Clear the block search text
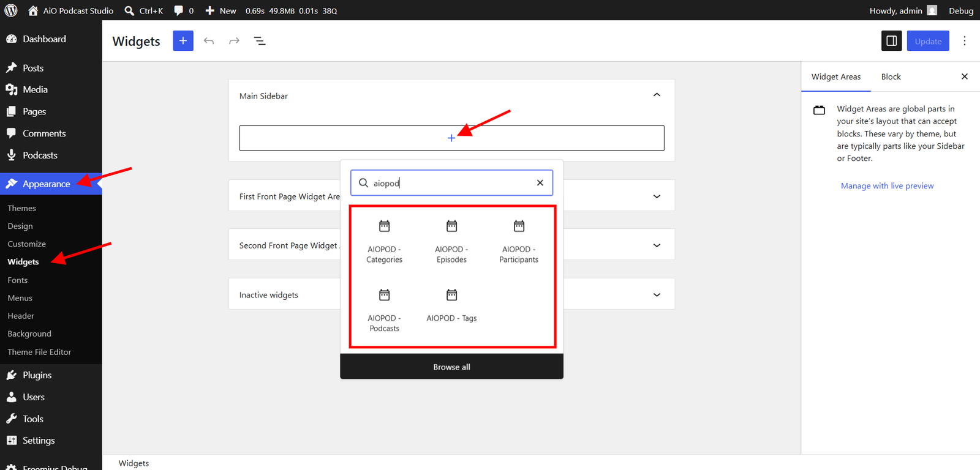Image resolution: width=980 pixels, height=470 pixels. [x=540, y=183]
